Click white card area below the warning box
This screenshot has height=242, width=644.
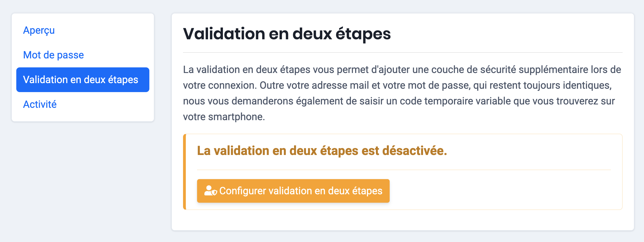[403, 220]
